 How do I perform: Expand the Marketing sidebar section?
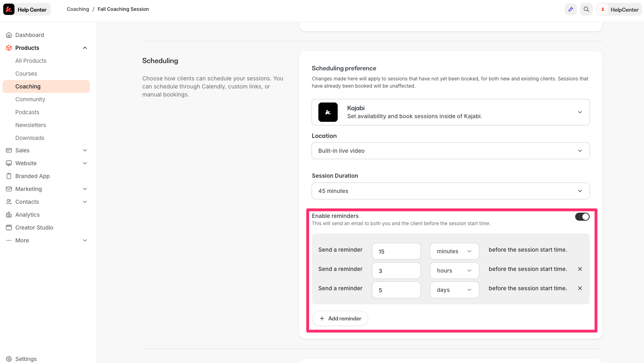[x=85, y=189]
